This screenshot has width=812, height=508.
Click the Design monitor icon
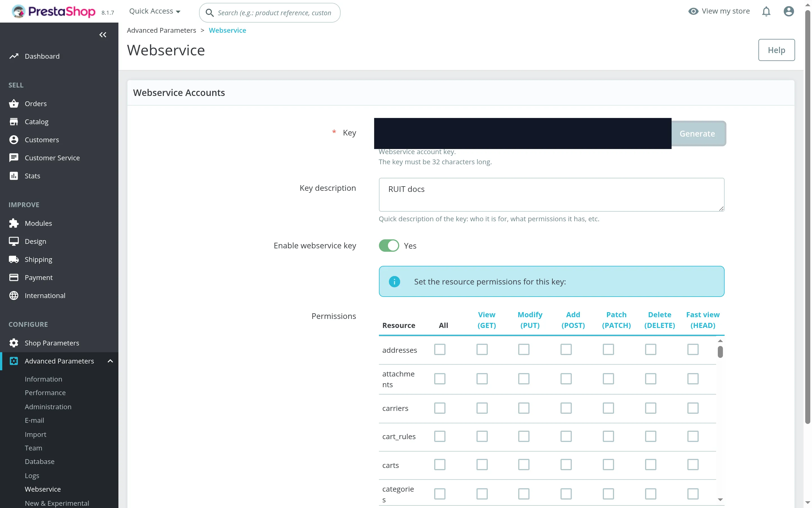pos(14,241)
